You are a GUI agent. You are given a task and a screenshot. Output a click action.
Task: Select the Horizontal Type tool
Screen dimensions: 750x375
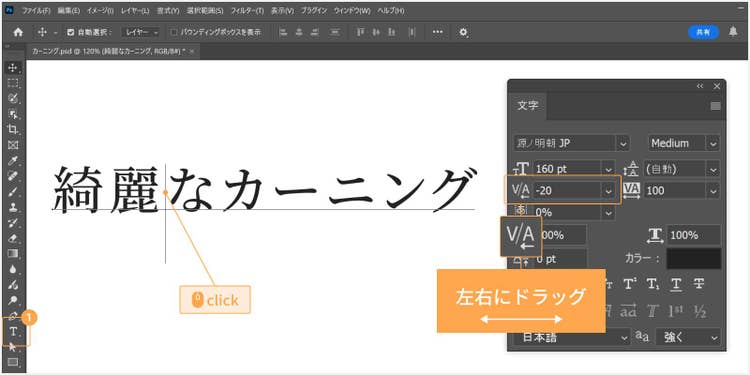coord(13,331)
